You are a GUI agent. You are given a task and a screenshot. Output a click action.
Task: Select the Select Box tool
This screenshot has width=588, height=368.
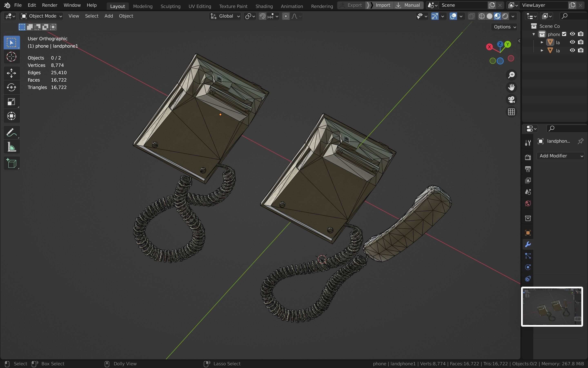click(11, 43)
